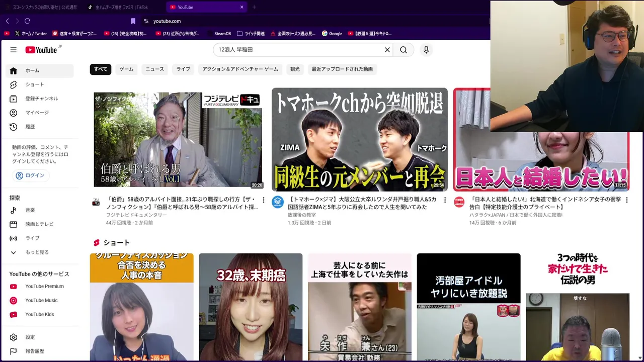Click 映画とテレビ clapperboard icon
Screen dimensions: 644x362
pyautogui.click(x=14, y=224)
